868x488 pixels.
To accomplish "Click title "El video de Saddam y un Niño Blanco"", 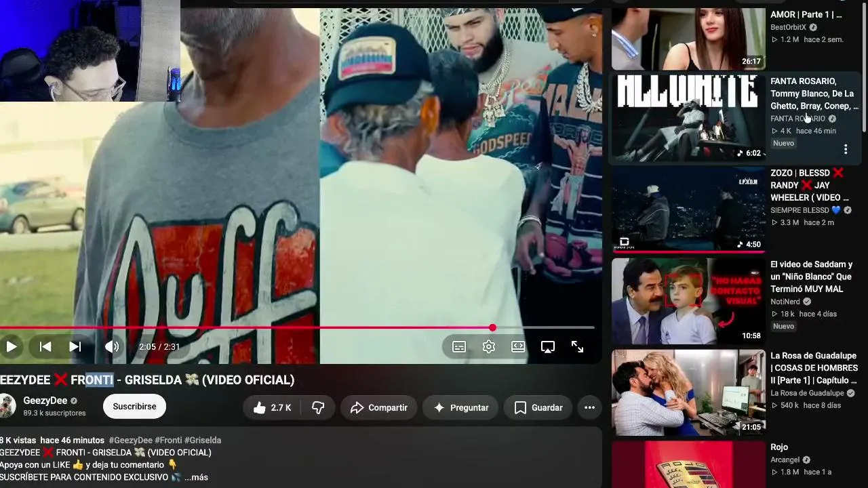I will coord(811,277).
